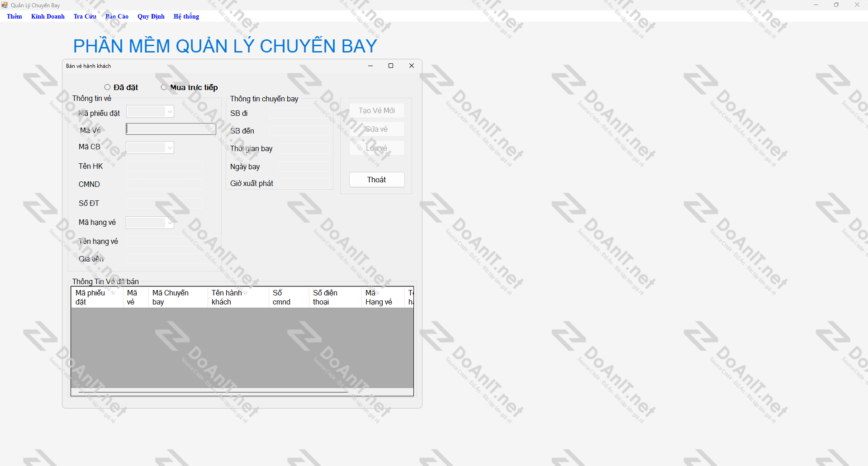Open the Quy Định menu

click(x=151, y=16)
